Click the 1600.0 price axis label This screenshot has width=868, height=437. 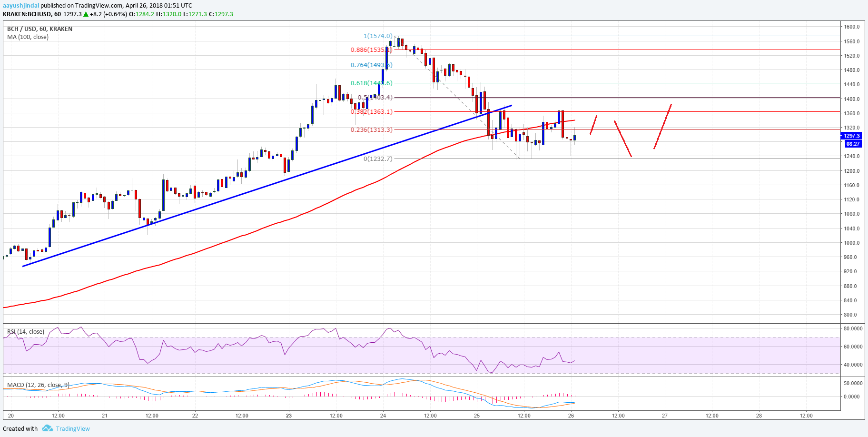coord(852,27)
